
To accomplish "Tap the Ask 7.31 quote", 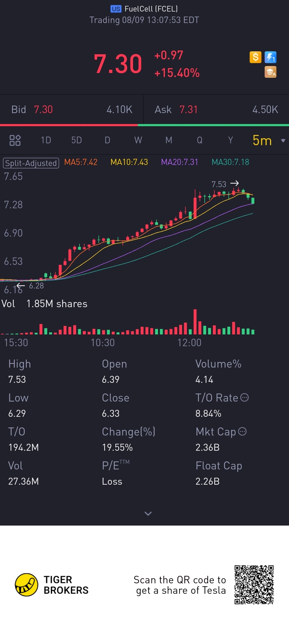I will (x=189, y=110).
